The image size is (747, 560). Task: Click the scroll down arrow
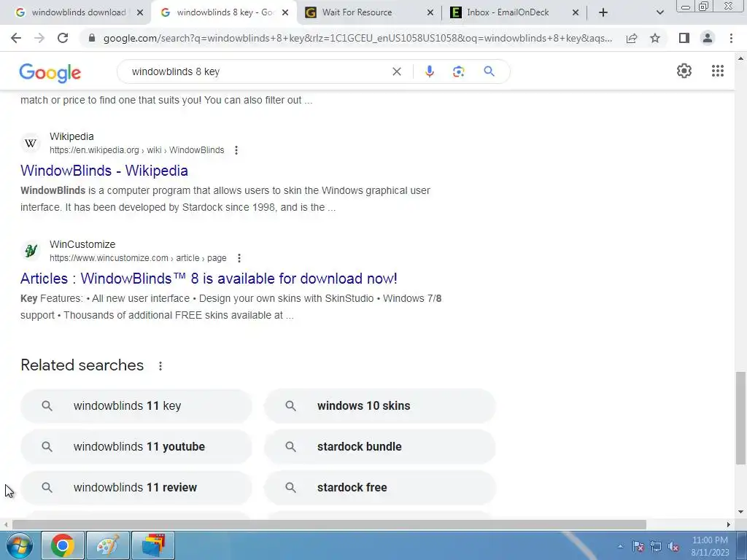pos(740,513)
